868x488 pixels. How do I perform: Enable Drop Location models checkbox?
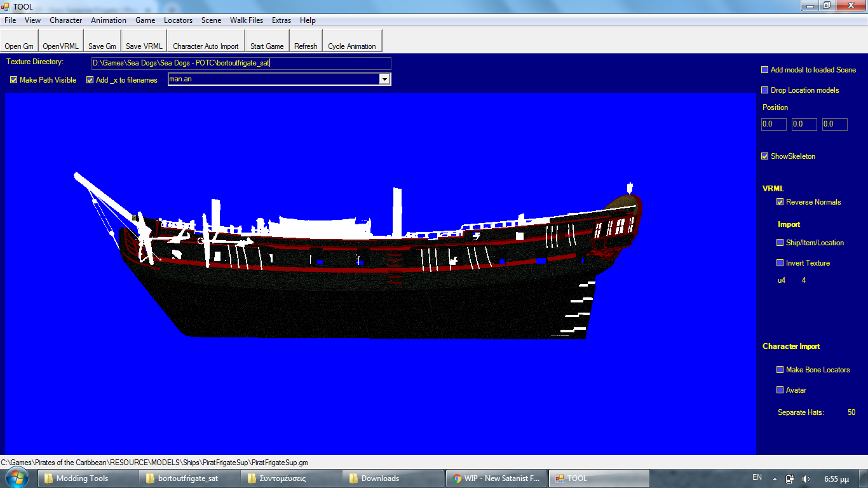tap(764, 90)
